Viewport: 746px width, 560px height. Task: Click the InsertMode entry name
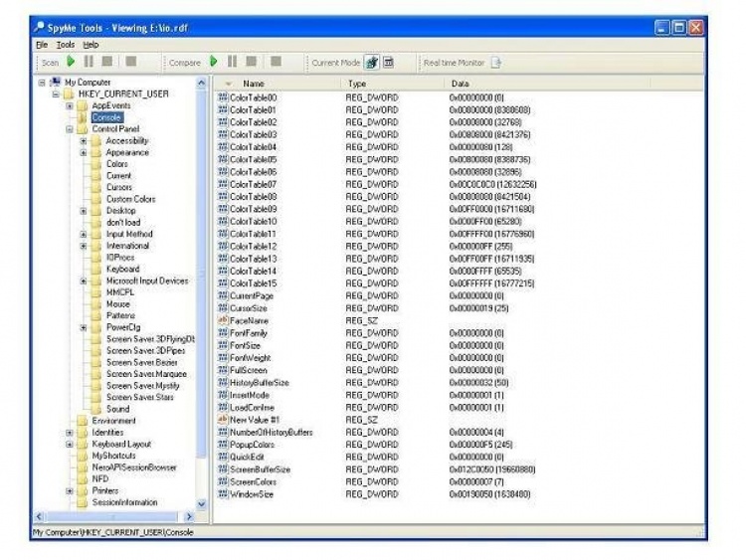pos(250,395)
